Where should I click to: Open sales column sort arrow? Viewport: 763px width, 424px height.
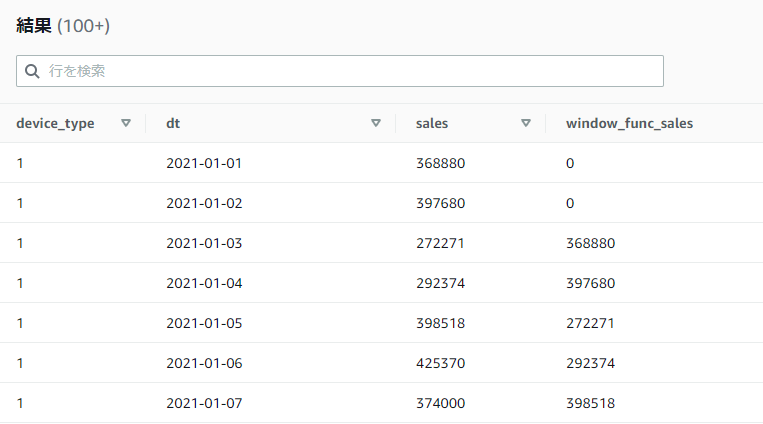point(526,123)
